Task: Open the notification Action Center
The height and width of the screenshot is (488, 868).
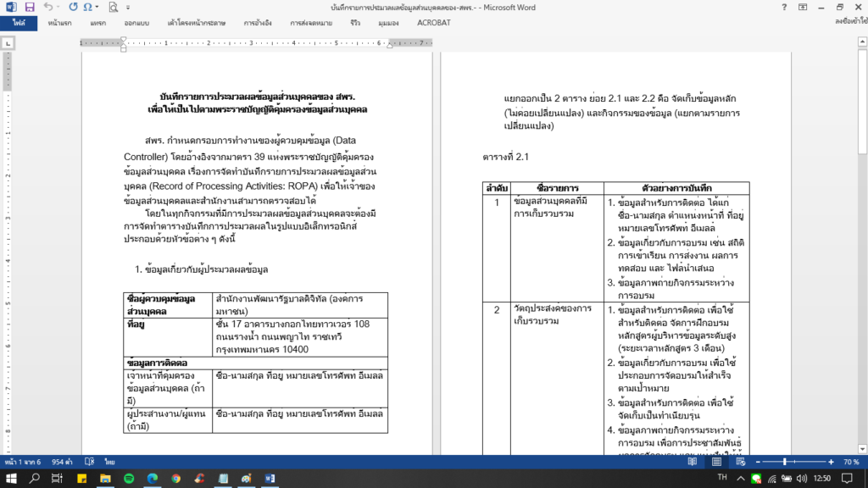Action: 847,479
